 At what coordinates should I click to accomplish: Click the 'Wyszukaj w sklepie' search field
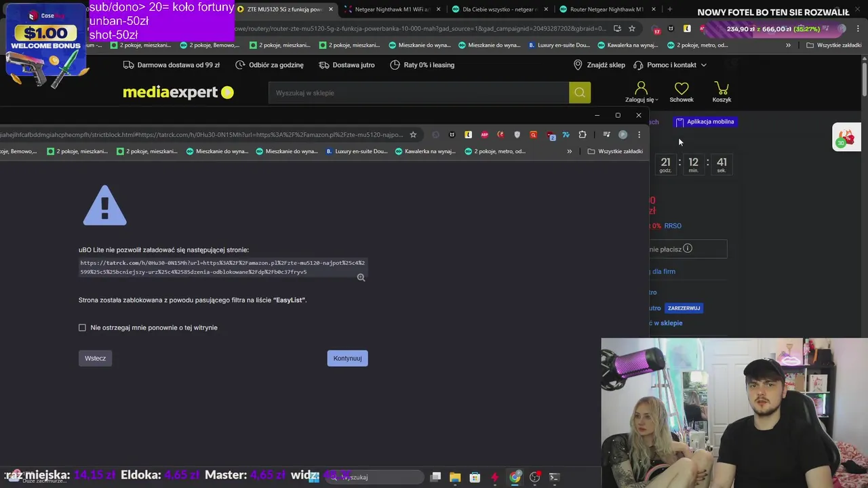click(x=418, y=93)
